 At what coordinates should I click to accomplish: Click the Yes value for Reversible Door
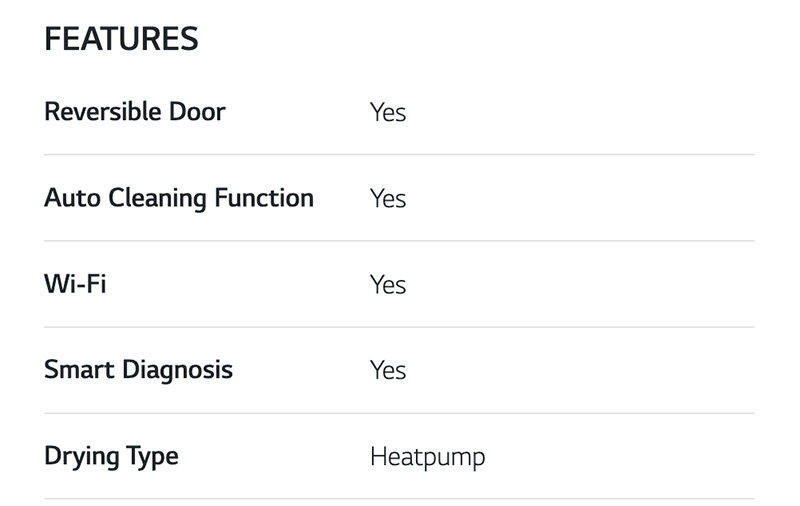[x=388, y=112]
